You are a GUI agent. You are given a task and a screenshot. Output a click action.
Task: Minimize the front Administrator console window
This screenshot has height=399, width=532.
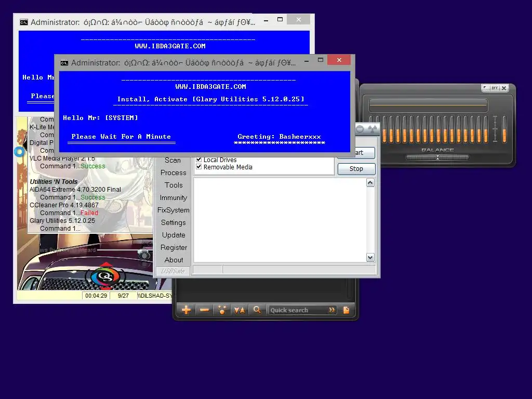(307, 61)
